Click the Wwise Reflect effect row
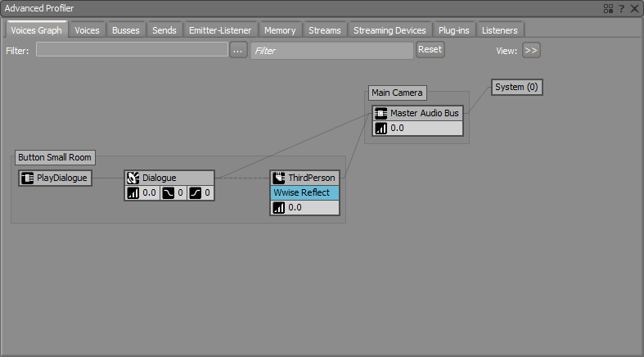Image resolution: width=644 pixels, height=357 pixels. 304,192
